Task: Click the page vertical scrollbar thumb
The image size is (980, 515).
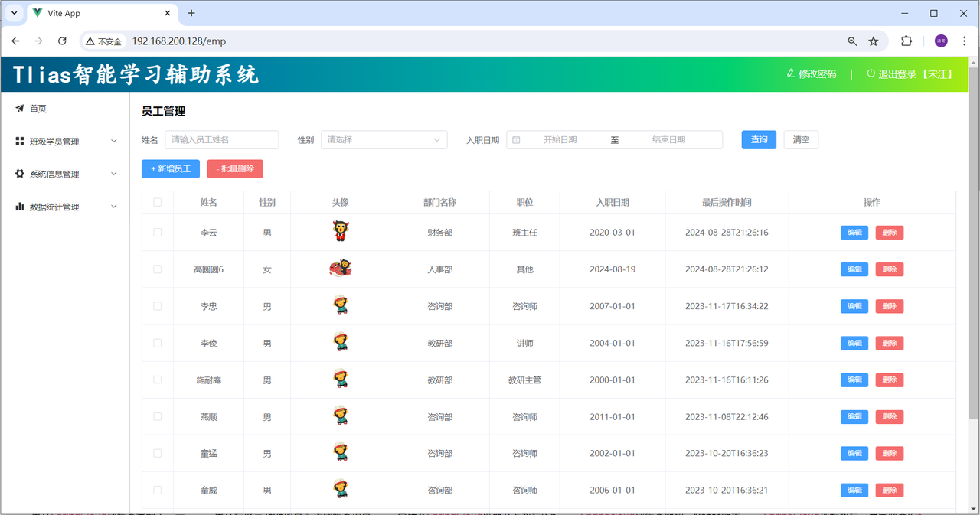Action: (x=973, y=243)
